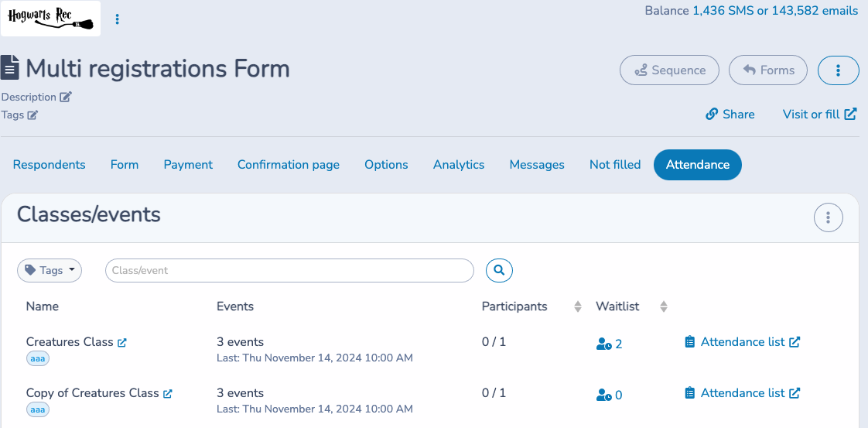Open the Sequence button
868x428 pixels.
point(669,70)
